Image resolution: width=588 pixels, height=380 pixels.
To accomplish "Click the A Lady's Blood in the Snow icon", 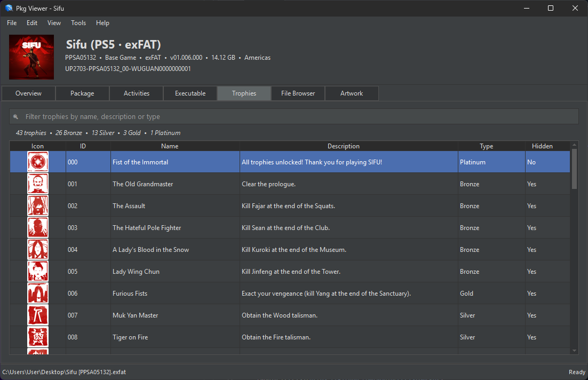I will point(38,249).
